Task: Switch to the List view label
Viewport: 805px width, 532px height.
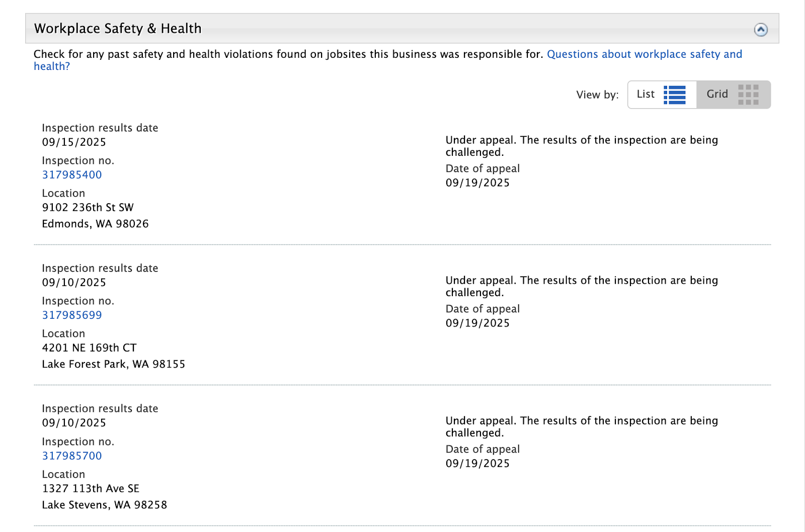Action: click(646, 94)
